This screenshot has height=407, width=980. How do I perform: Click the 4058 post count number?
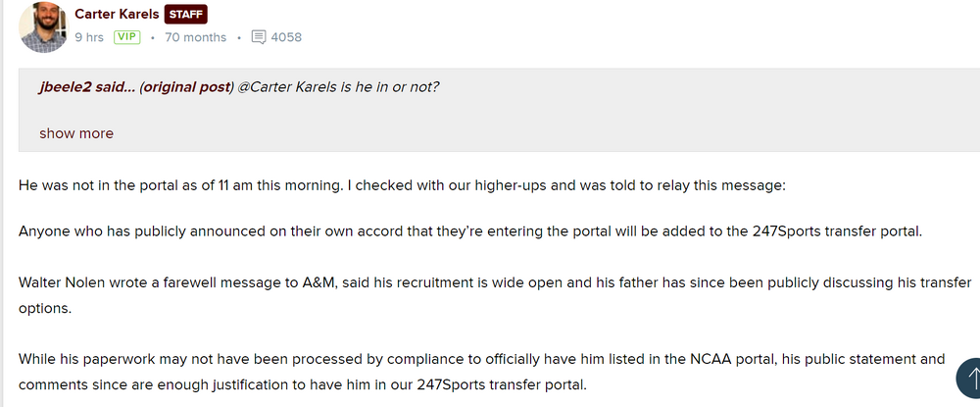tap(286, 37)
